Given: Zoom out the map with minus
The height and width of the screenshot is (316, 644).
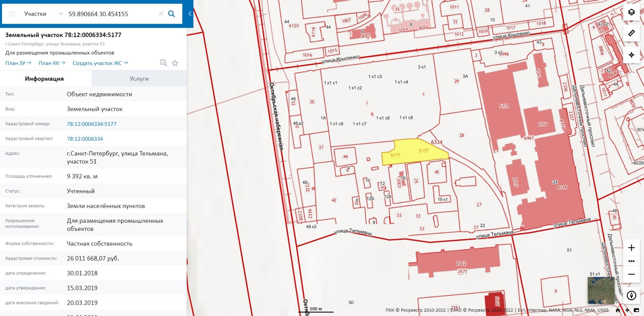Looking at the screenshot, I should tap(632, 274).
